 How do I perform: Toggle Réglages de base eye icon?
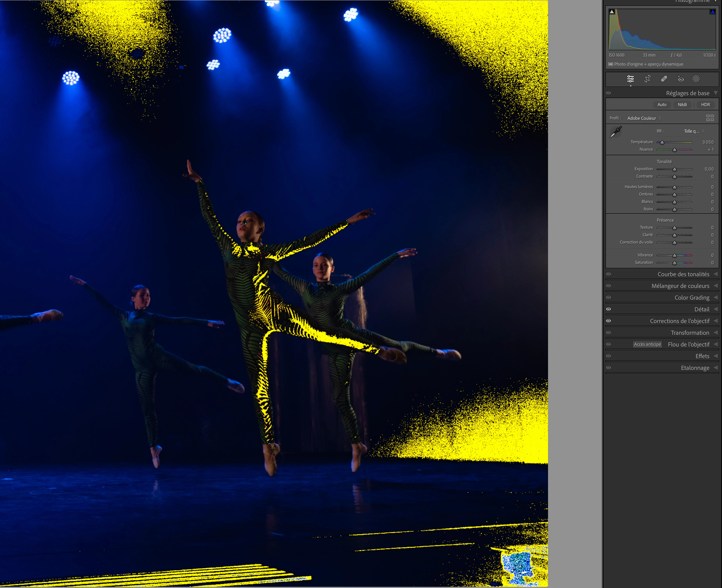[608, 93]
